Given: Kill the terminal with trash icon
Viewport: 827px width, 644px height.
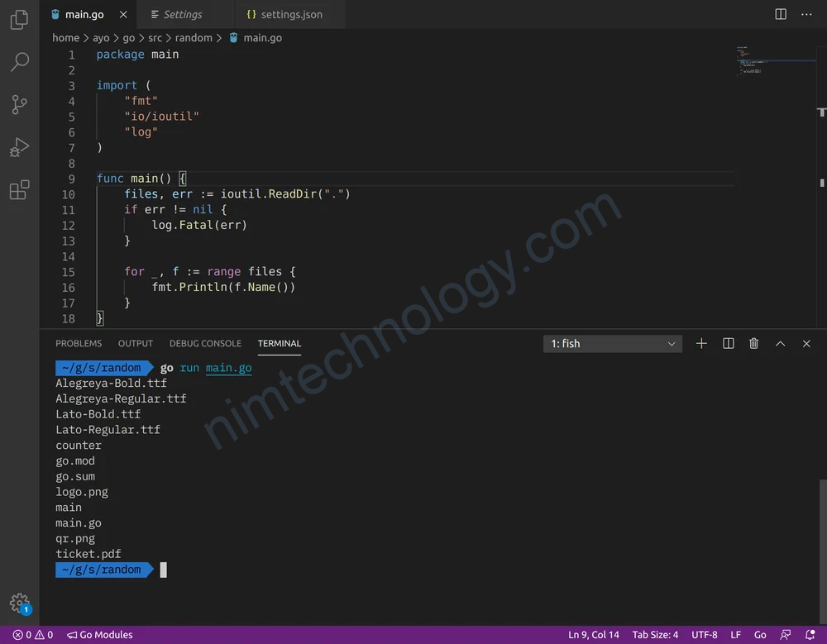Looking at the screenshot, I should [x=753, y=344].
